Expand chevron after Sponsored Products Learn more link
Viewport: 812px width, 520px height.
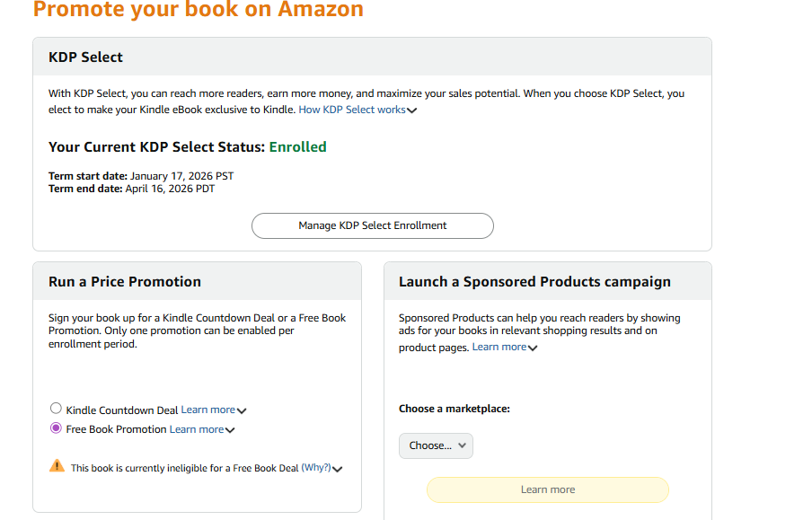(533, 348)
